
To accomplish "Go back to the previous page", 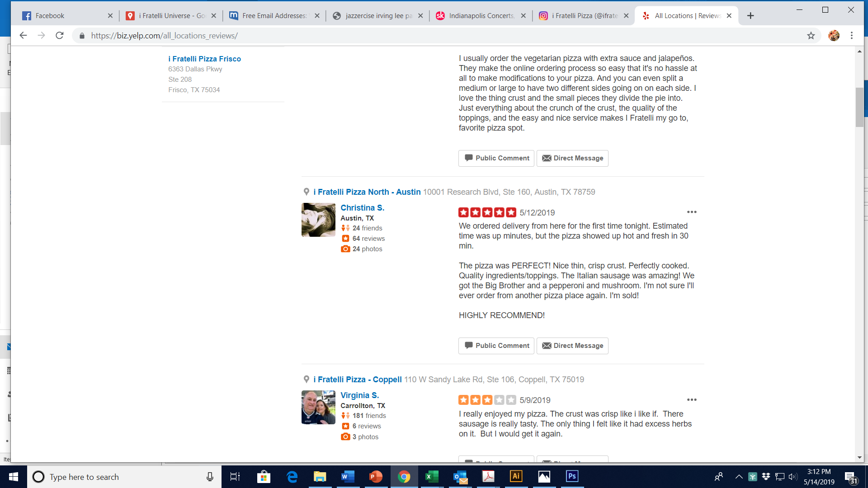I will (x=23, y=35).
